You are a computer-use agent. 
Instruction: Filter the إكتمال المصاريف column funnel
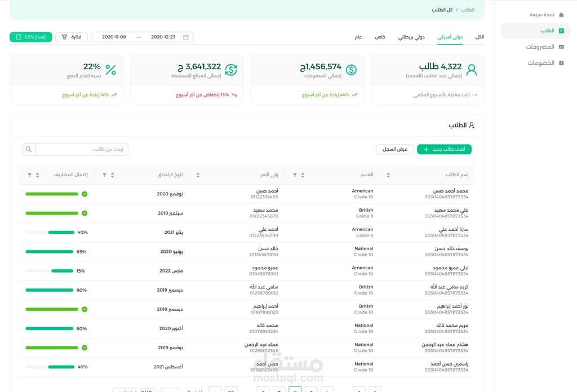[x=29, y=175]
